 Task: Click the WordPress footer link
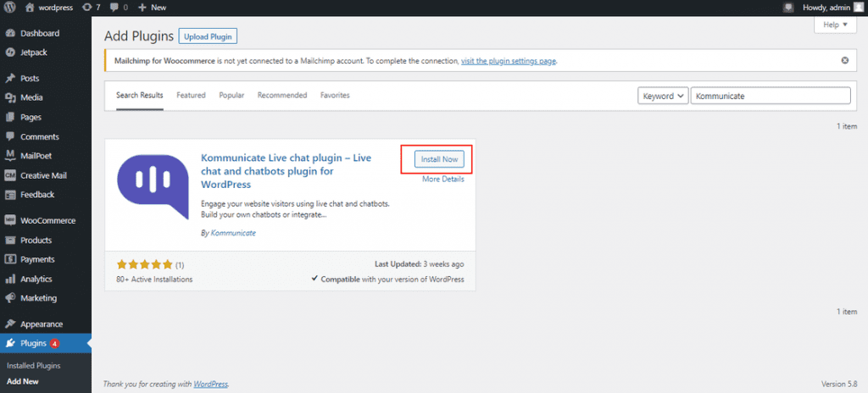click(210, 384)
